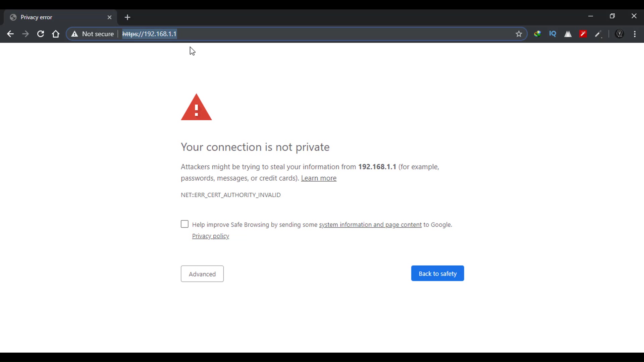Open the Privacy policy link
The image size is (644, 362).
coord(211,236)
